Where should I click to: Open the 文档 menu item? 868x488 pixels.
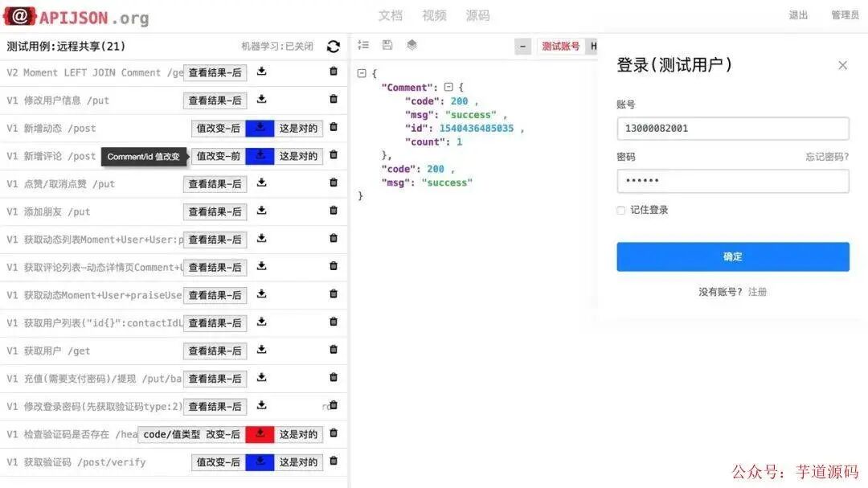[x=391, y=15]
